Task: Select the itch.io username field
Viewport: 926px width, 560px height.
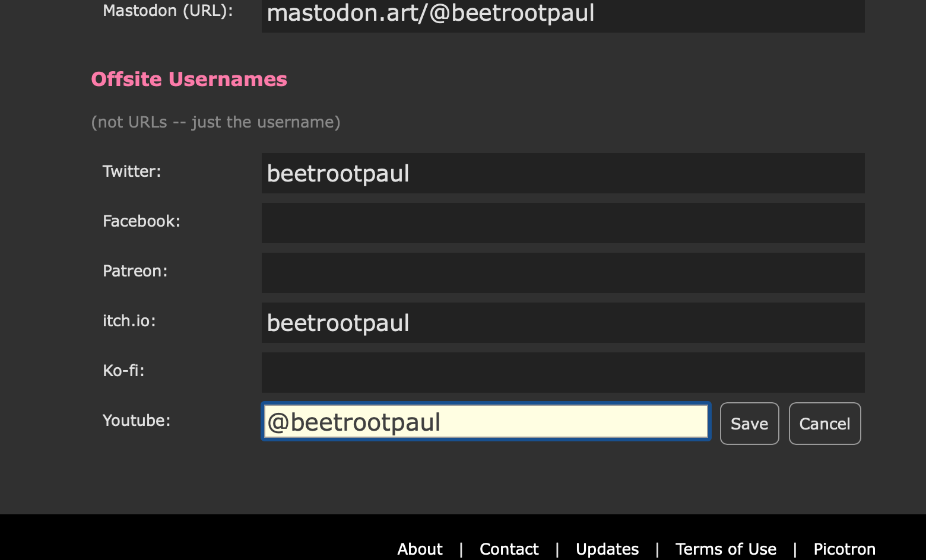Action: (x=563, y=323)
